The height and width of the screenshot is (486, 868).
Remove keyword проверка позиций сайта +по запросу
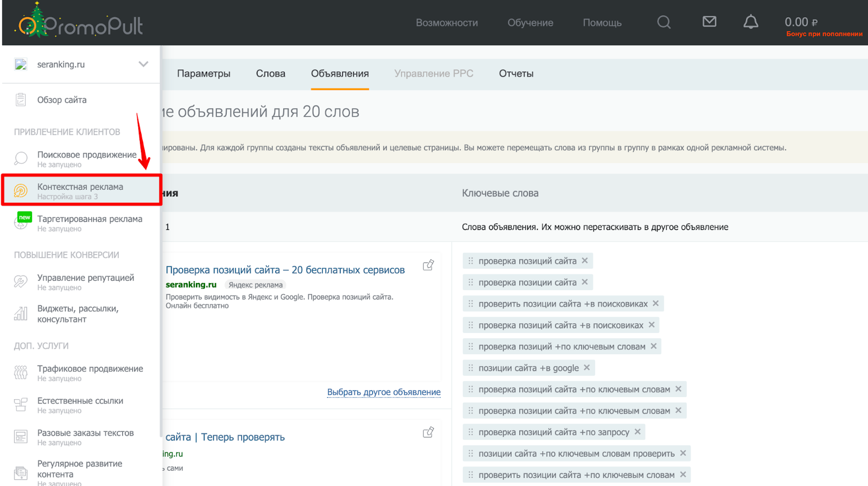(637, 432)
